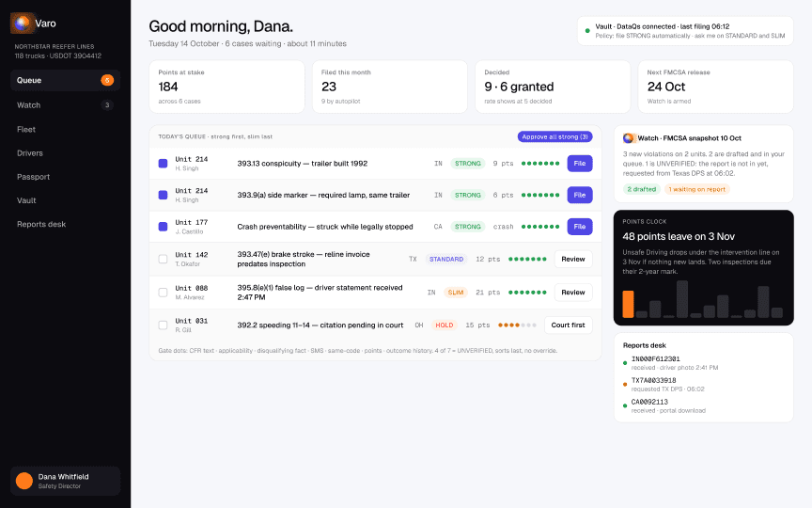
Task: Click the orange Queue count badge
Action: (107, 80)
